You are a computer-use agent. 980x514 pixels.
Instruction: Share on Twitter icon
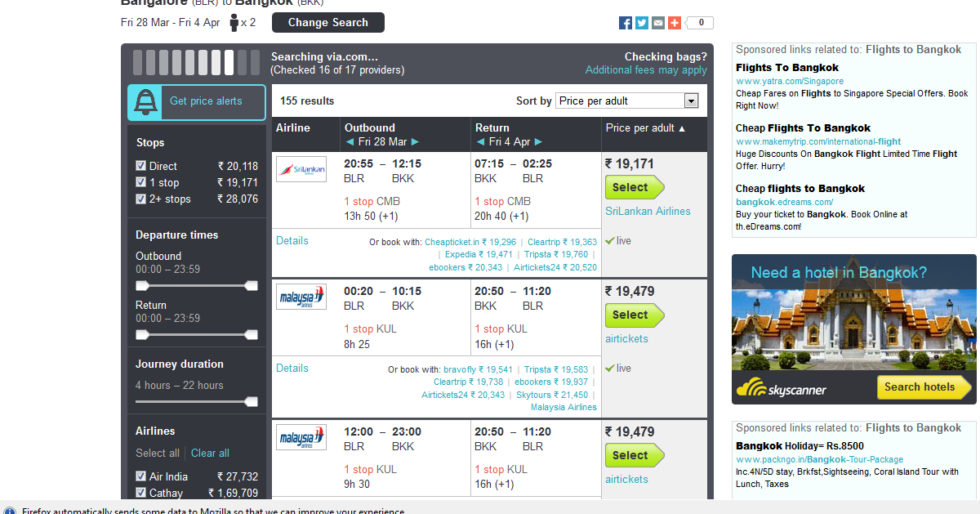tap(642, 23)
